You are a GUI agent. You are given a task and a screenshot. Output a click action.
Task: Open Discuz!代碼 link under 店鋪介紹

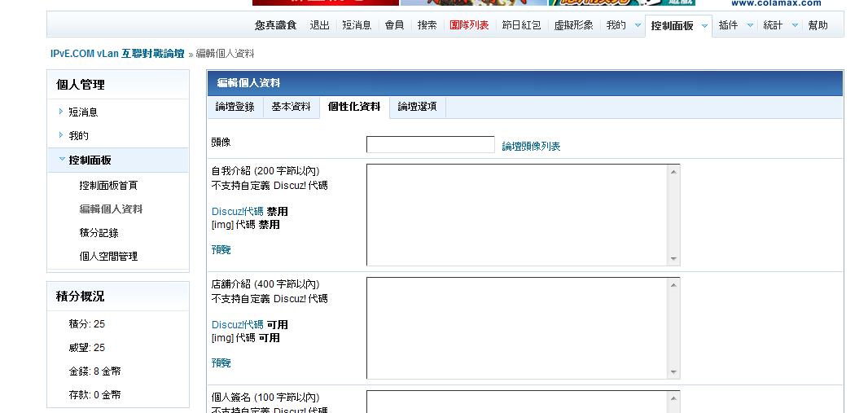(238, 324)
